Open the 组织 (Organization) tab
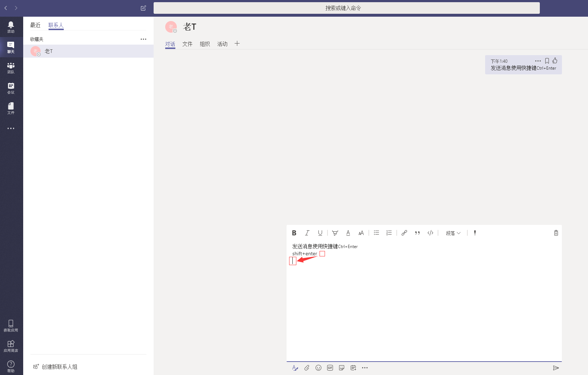This screenshot has width=588, height=375. click(205, 44)
